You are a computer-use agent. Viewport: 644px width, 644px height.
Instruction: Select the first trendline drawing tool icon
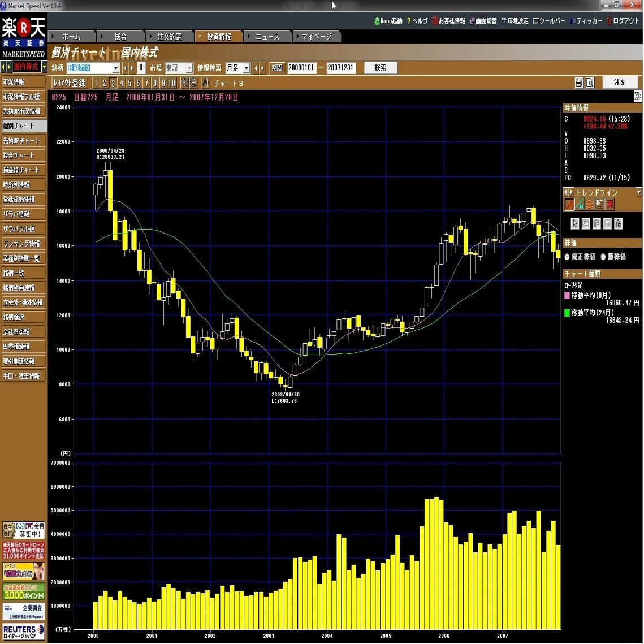pyautogui.click(x=569, y=204)
